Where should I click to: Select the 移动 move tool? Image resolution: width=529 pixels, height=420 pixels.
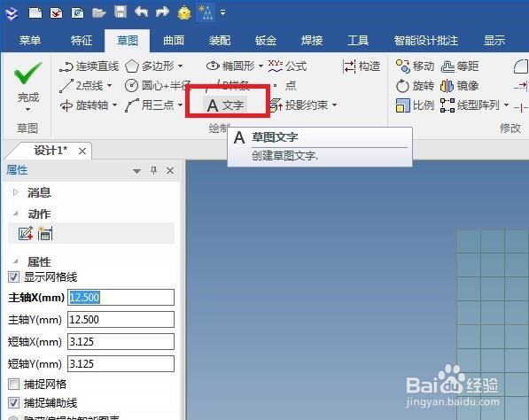click(x=415, y=66)
